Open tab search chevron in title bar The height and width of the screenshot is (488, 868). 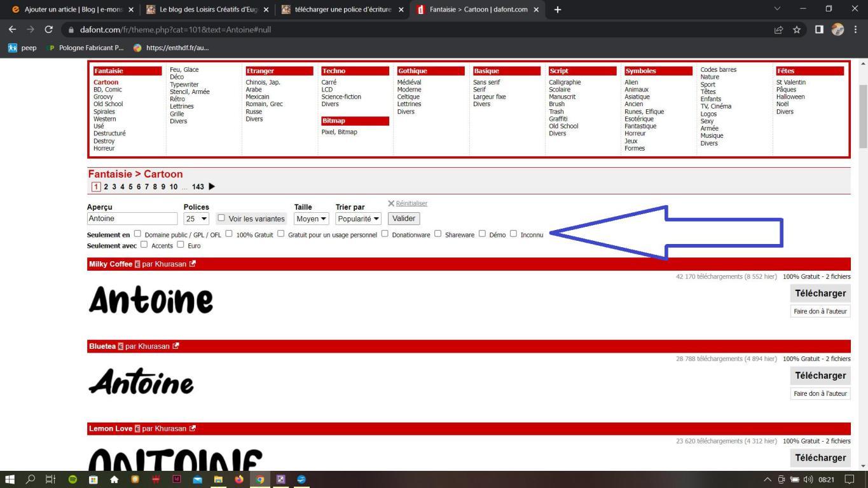point(776,9)
